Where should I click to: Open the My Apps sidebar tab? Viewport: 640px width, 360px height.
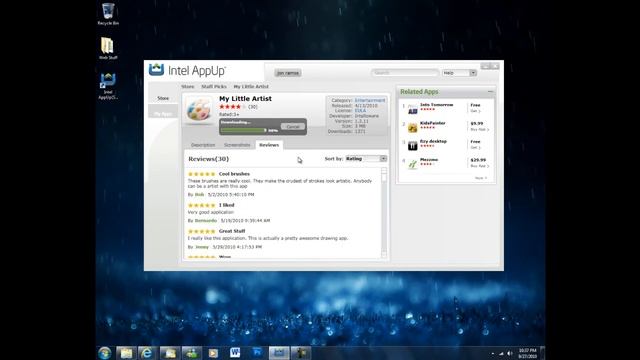click(163, 114)
